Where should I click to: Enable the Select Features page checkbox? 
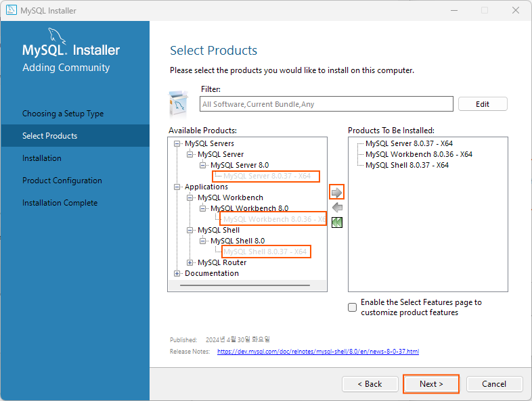(x=352, y=307)
